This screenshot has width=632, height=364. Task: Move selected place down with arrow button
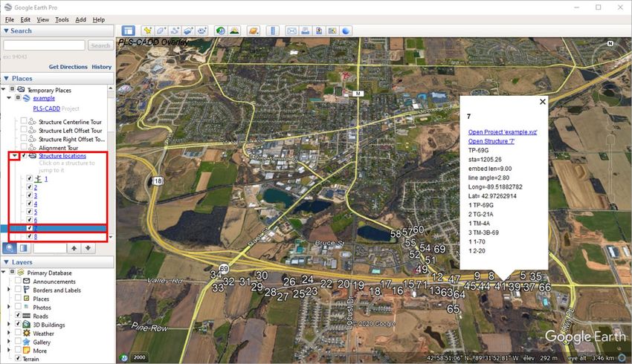coord(88,248)
